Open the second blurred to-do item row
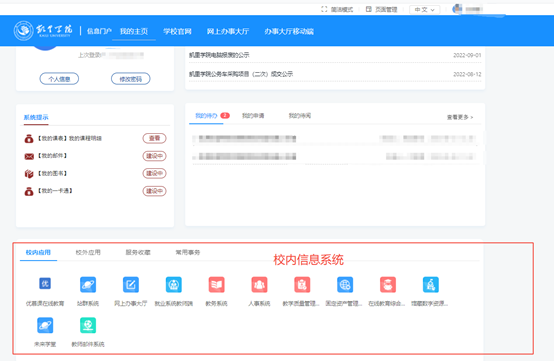 (x=335, y=156)
